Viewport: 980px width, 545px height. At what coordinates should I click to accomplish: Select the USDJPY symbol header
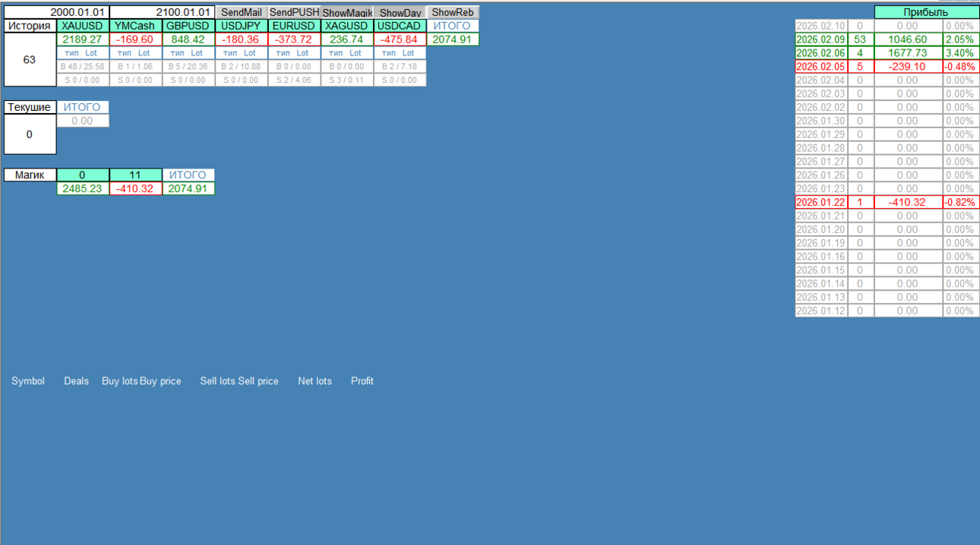(242, 26)
